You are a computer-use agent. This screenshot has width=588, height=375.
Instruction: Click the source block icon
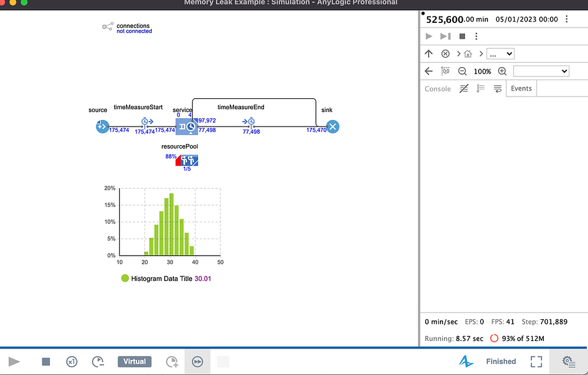[x=102, y=127]
